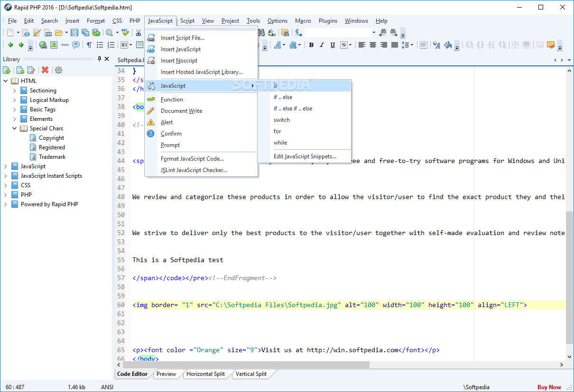The image size is (574, 392).
Task: Switch to Vertical Split tab
Action: [251, 374]
